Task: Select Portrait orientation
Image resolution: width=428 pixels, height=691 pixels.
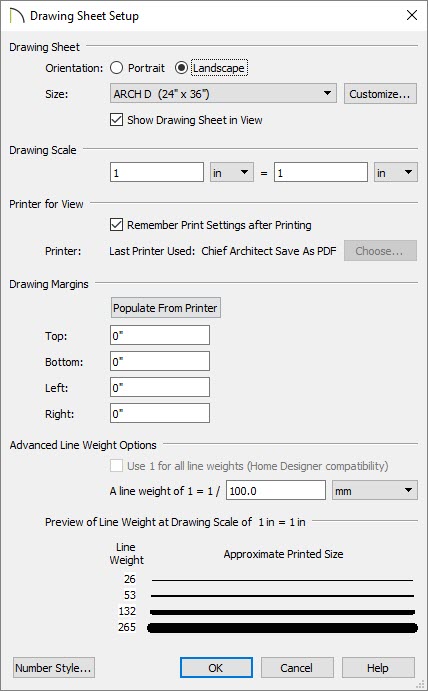Action: coord(116,68)
